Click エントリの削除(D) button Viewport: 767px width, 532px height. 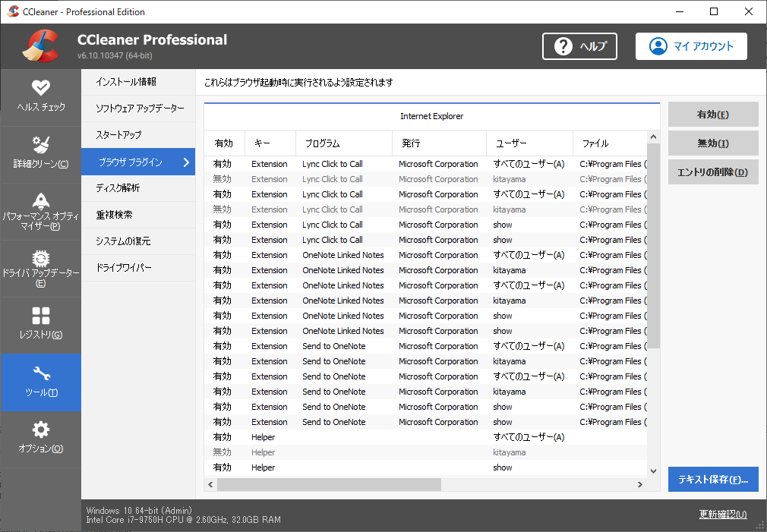coord(713,172)
